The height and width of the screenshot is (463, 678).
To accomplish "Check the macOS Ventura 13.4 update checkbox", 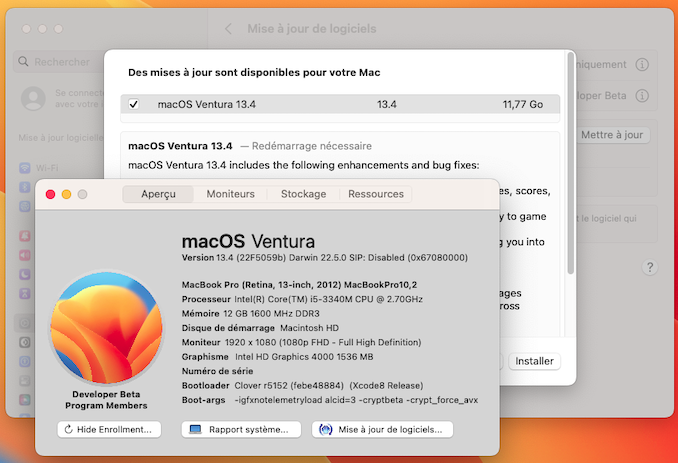I will click(134, 104).
